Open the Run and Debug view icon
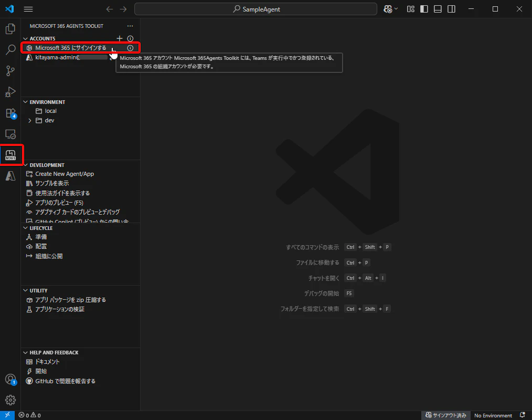Viewport: 532px width, 420px height. click(x=10, y=92)
